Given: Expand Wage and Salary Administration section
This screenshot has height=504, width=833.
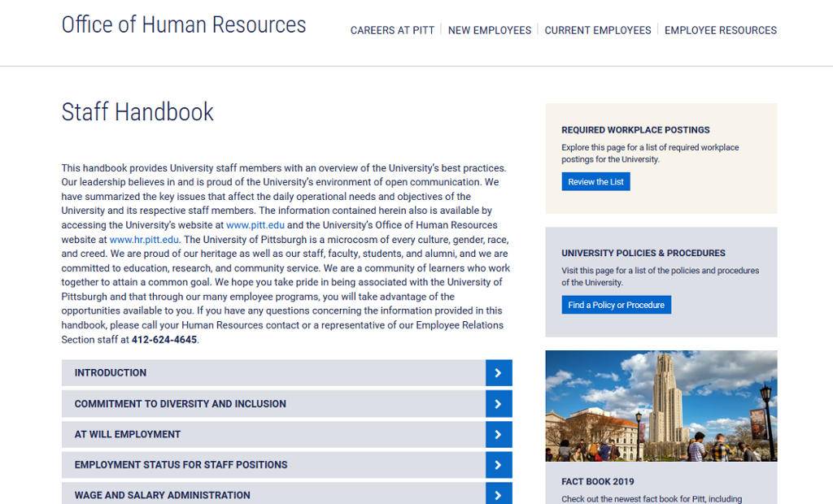Looking at the screenshot, I should pyautogui.click(x=162, y=495).
